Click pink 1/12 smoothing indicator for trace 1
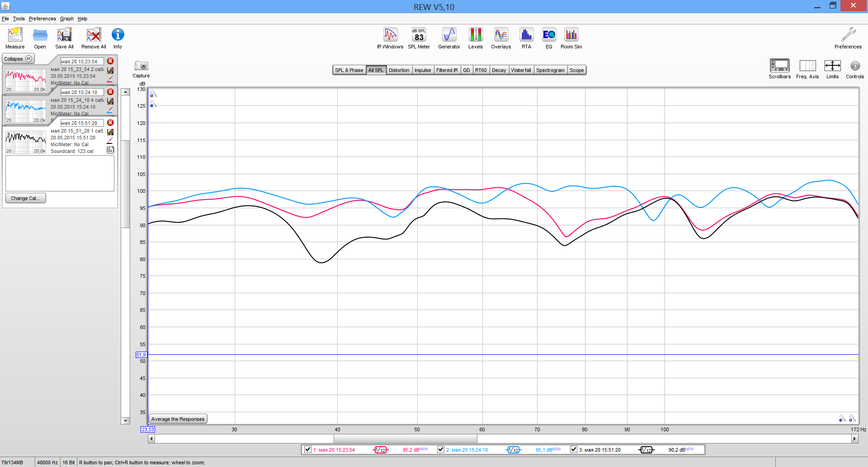The image size is (868, 467). point(381,450)
